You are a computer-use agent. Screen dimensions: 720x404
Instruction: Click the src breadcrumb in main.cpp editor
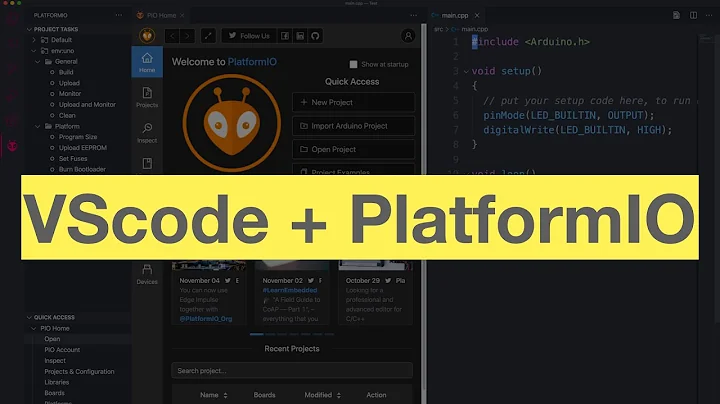439,29
